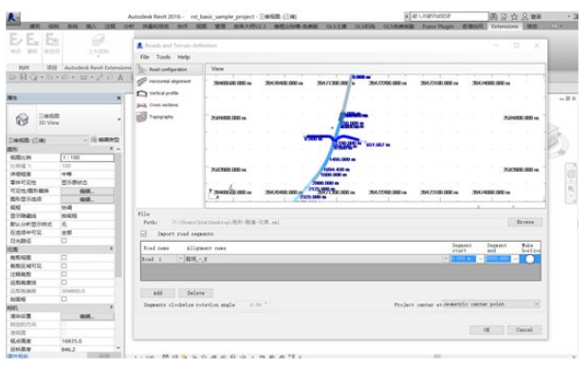This screenshot has width=588, height=367.
Task: Open the Tools menu in Roads dialog
Action: pyautogui.click(x=163, y=57)
